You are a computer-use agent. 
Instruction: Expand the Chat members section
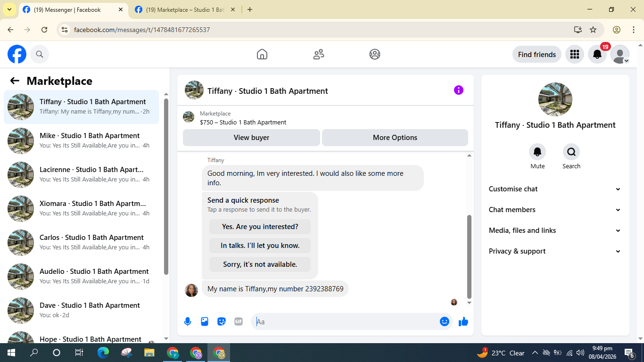pos(555,210)
